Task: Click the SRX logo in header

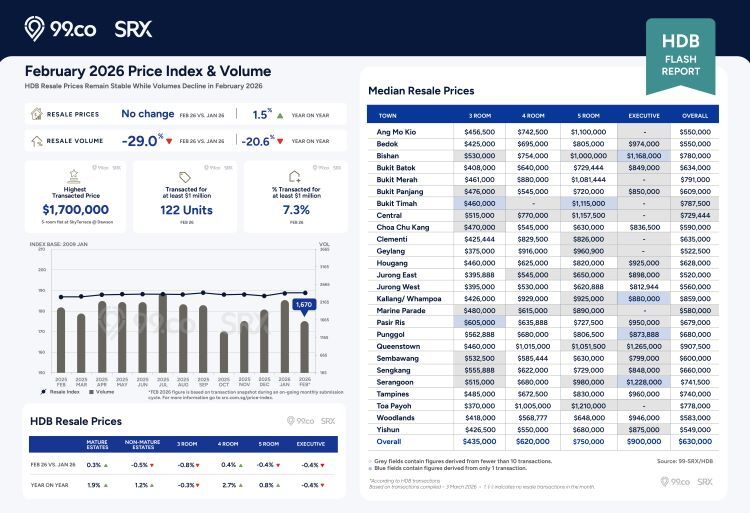Action: tap(133, 29)
